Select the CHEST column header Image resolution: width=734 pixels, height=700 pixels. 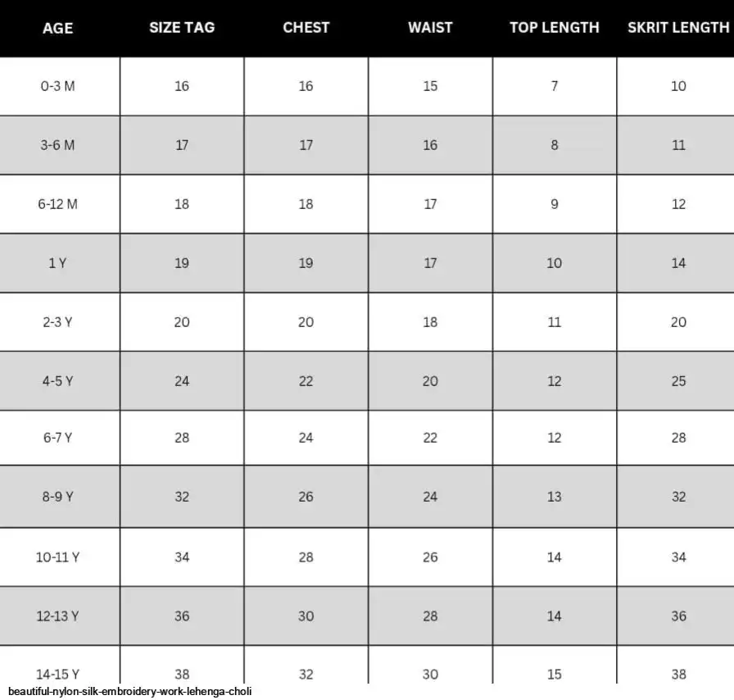pyautogui.click(x=306, y=27)
